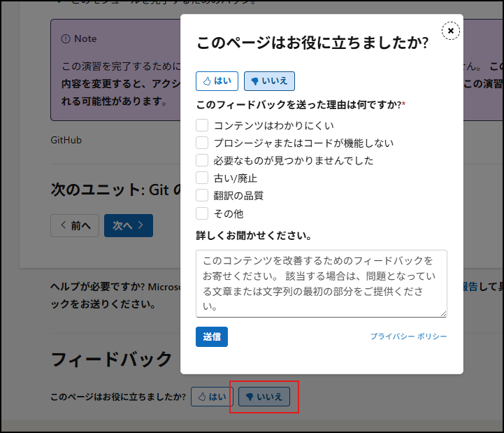
Task: Check 翻訳の品質 checkbox
Action: pyautogui.click(x=202, y=195)
